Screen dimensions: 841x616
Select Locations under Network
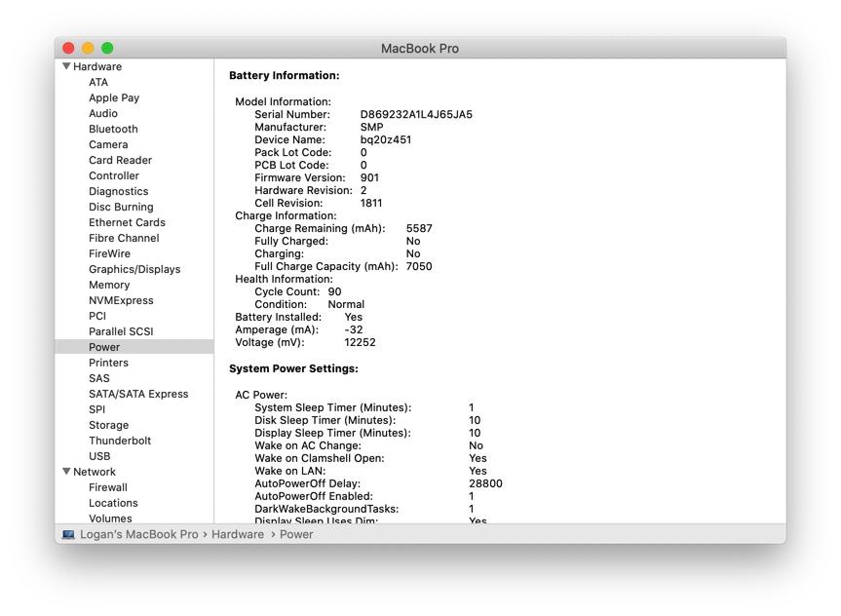(x=113, y=502)
